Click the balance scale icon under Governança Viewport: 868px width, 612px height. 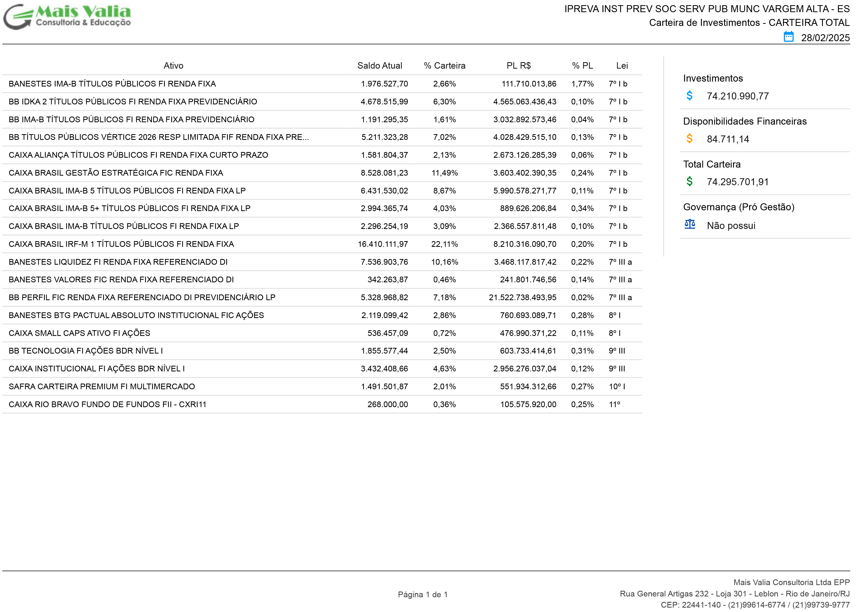pyautogui.click(x=690, y=224)
